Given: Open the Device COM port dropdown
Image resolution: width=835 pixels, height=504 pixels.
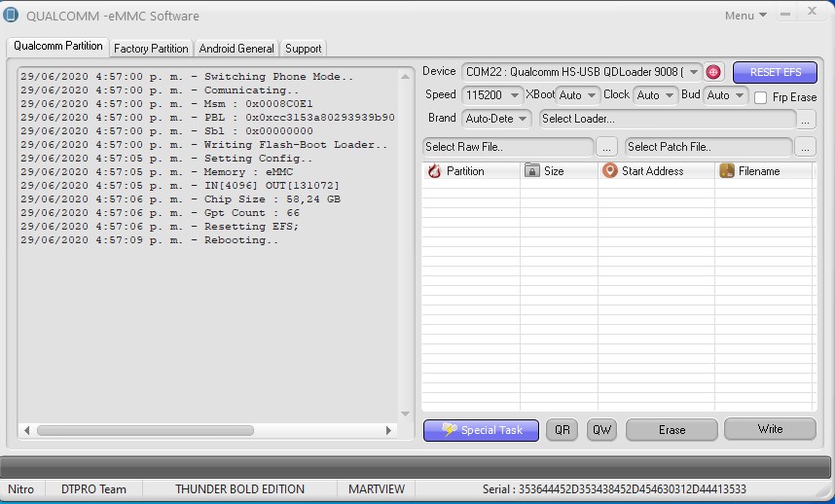Looking at the screenshot, I should pyautogui.click(x=582, y=72).
